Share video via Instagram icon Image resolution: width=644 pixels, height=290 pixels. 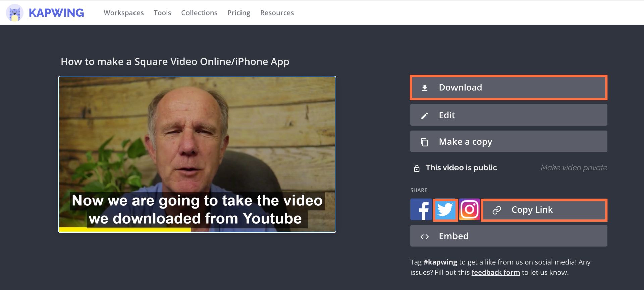click(x=469, y=210)
